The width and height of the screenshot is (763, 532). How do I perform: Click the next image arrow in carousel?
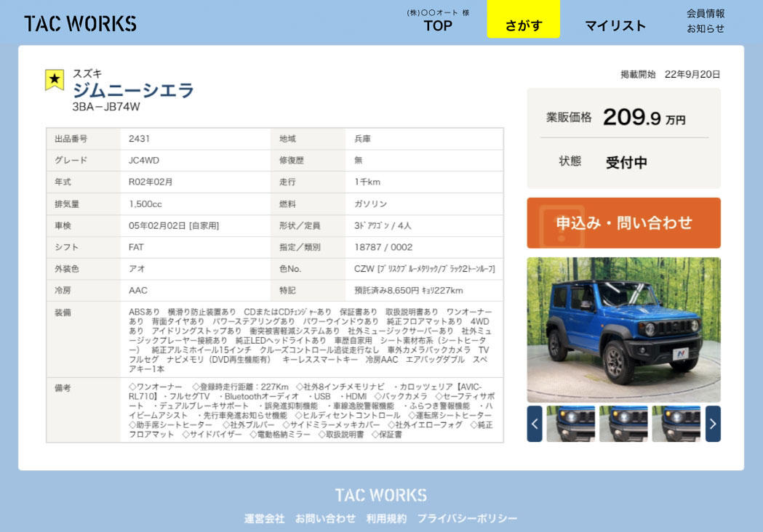point(713,424)
